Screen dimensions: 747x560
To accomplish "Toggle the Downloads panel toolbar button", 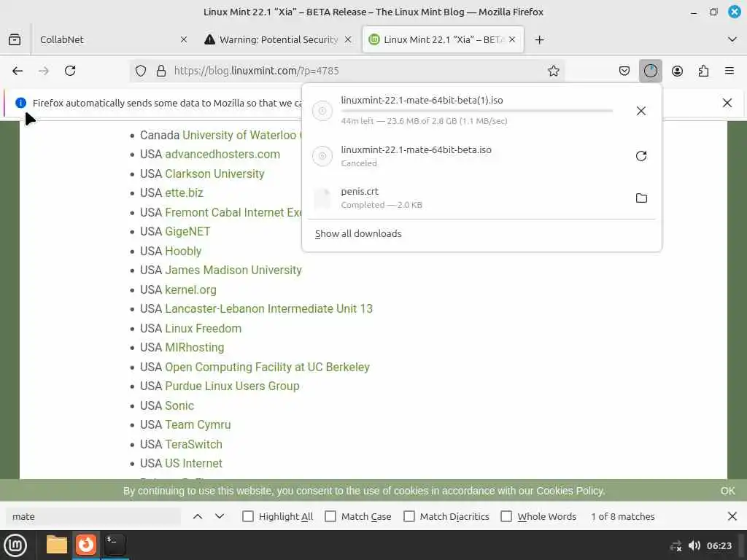I will (650, 71).
